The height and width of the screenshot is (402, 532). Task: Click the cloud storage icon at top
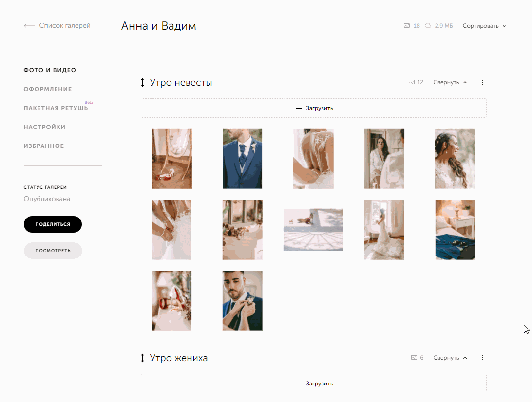[x=428, y=26]
